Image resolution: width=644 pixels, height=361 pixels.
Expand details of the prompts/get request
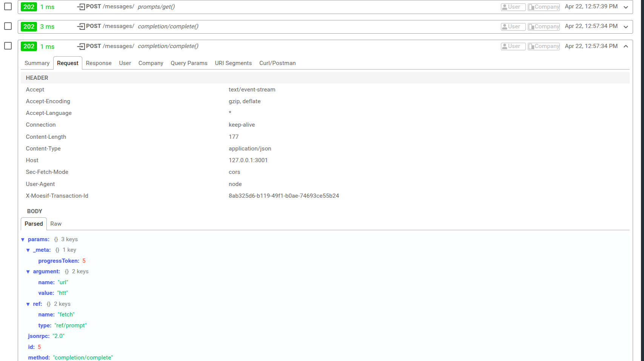(x=626, y=6)
